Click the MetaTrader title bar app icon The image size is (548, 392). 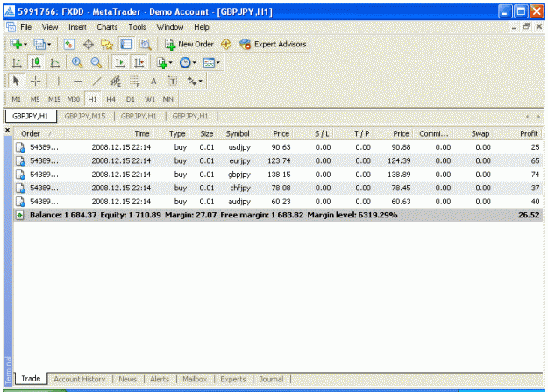click(x=10, y=11)
